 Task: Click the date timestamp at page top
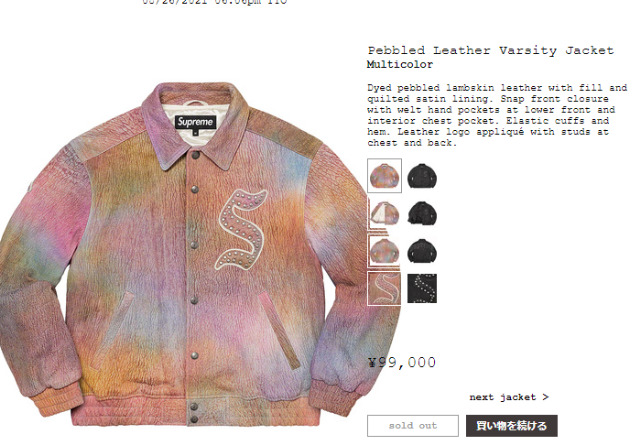(x=215, y=2)
